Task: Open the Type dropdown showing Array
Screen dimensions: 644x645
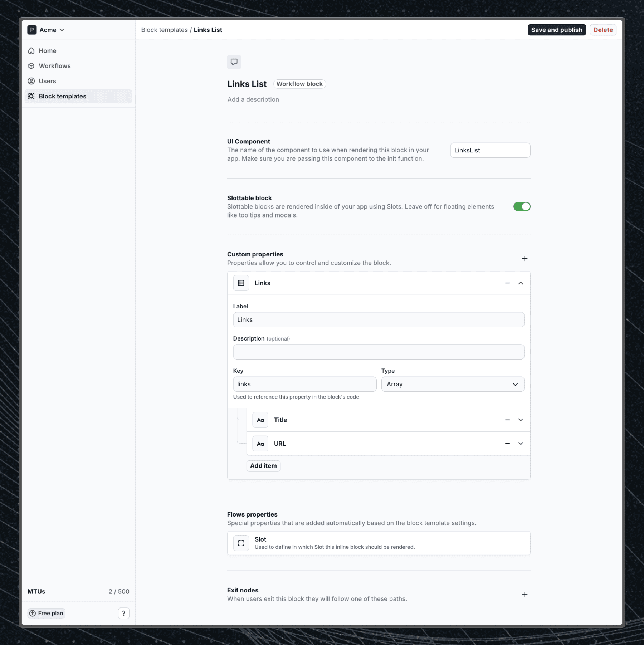Action: click(453, 384)
